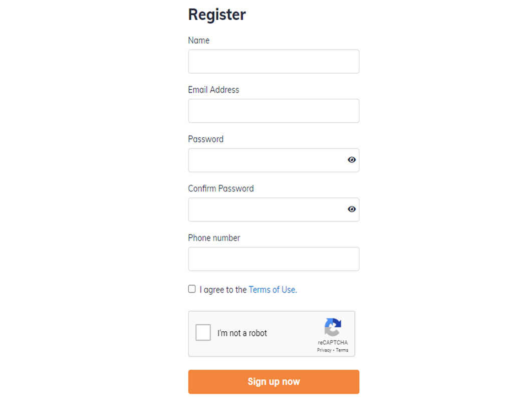Click inside the Confirm Password box

(274, 210)
